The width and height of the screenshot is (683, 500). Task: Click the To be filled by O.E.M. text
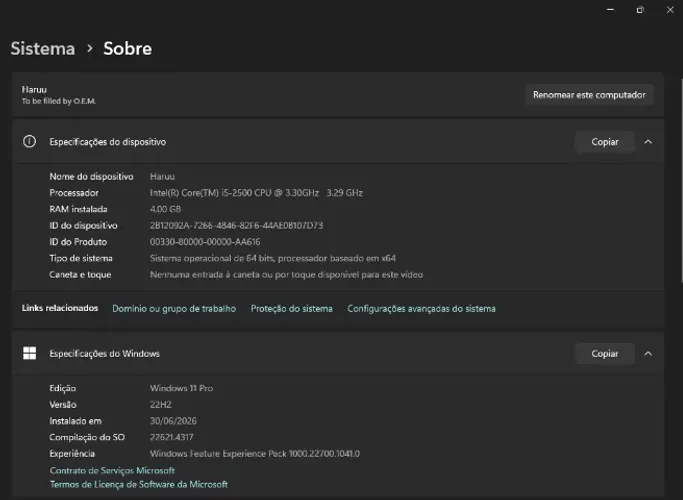[x=59, y=101]
